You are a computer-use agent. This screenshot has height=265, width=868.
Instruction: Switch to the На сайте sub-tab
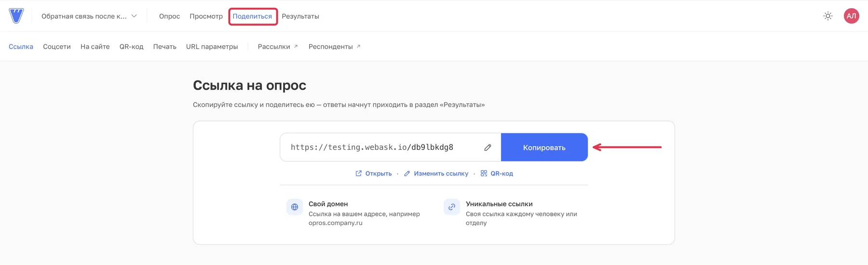coord(95,47)
